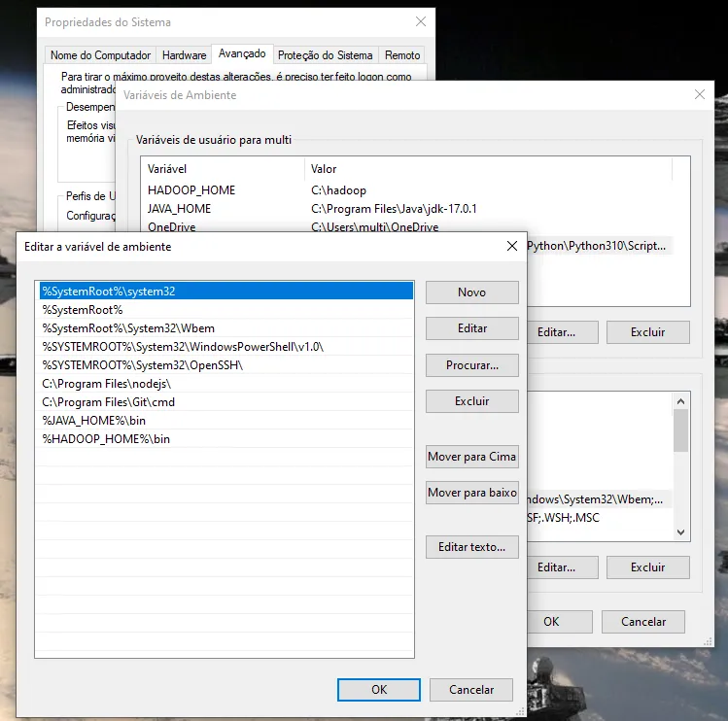Open Editar texto... mode
The image size is (728, 721).
471,547
